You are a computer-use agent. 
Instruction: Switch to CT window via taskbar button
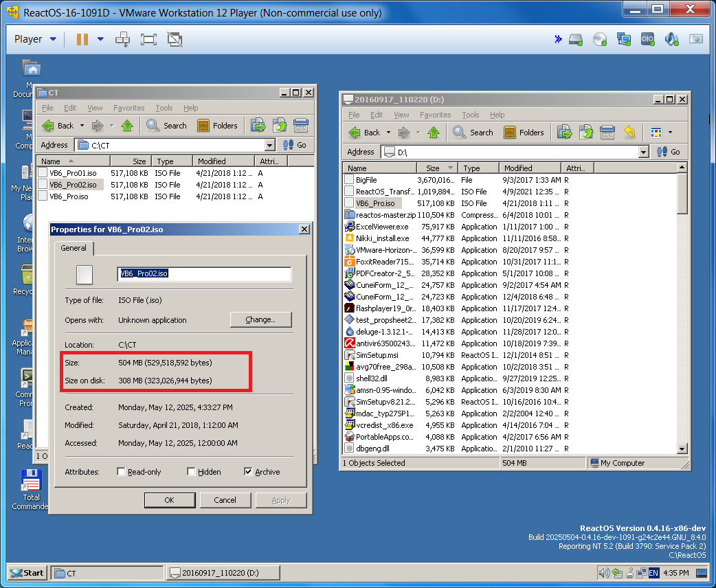pyautogui.click(x=107, y=573)
